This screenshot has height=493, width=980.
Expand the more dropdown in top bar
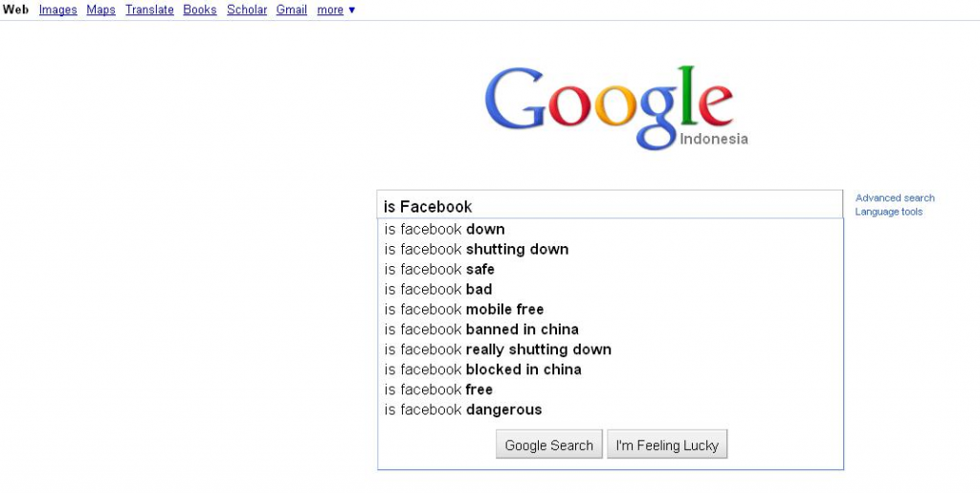(336, 10)
